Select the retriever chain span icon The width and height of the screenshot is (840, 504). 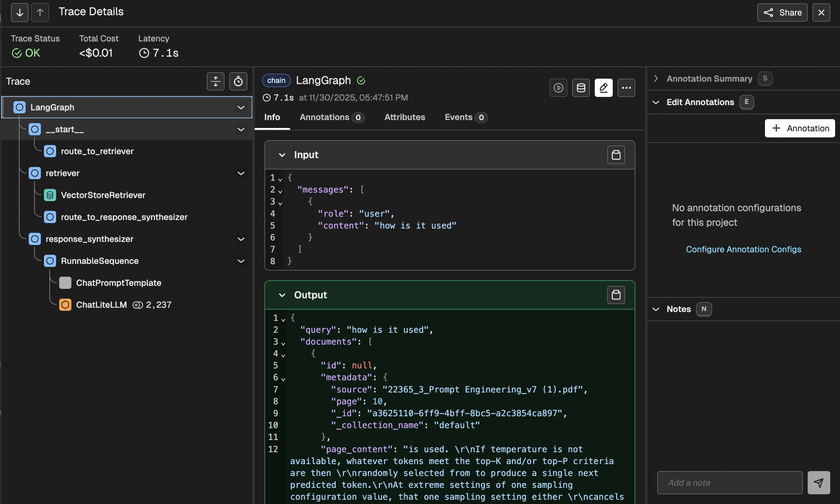pos(35,173)
